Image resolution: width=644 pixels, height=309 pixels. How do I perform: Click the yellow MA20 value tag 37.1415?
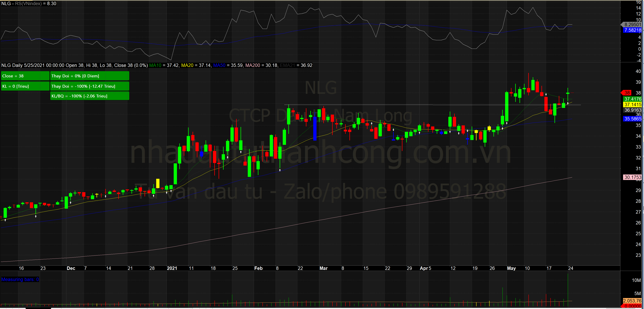click(x=633, y=105)
